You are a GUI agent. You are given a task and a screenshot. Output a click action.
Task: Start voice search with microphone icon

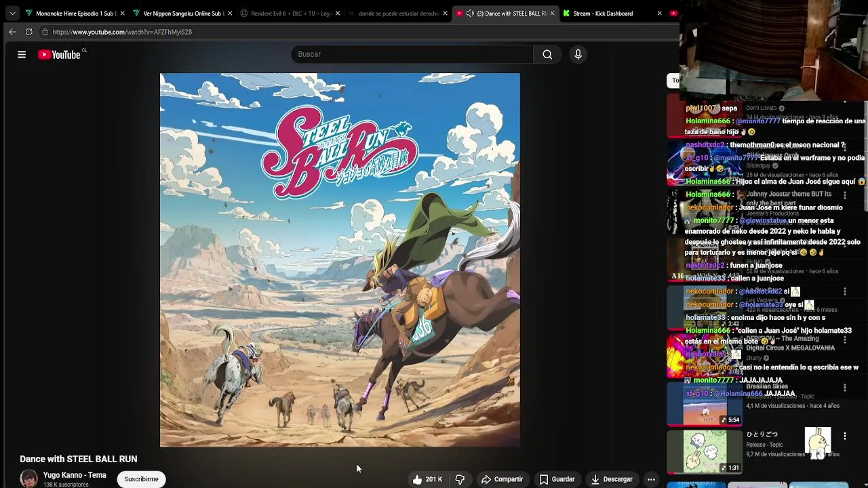578,54
